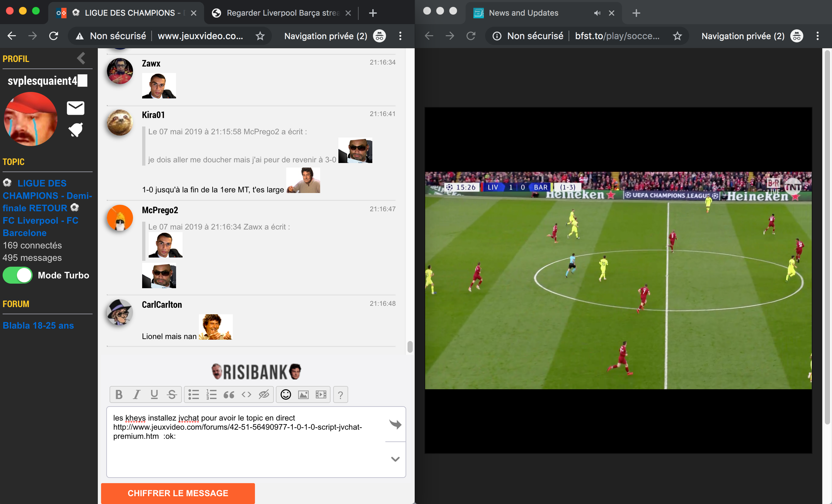Image resolution: width=832 pixels, height=504 pixels.
Task: Open Zawx's profile avatar
Action: coord(120,71)
